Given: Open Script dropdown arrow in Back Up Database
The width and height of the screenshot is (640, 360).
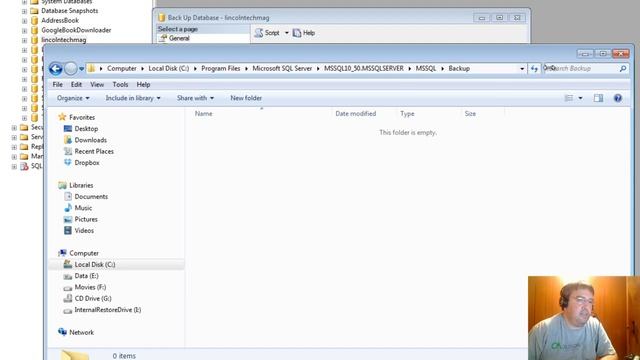Looking at the screenshot, I should (x=287, y=33).
